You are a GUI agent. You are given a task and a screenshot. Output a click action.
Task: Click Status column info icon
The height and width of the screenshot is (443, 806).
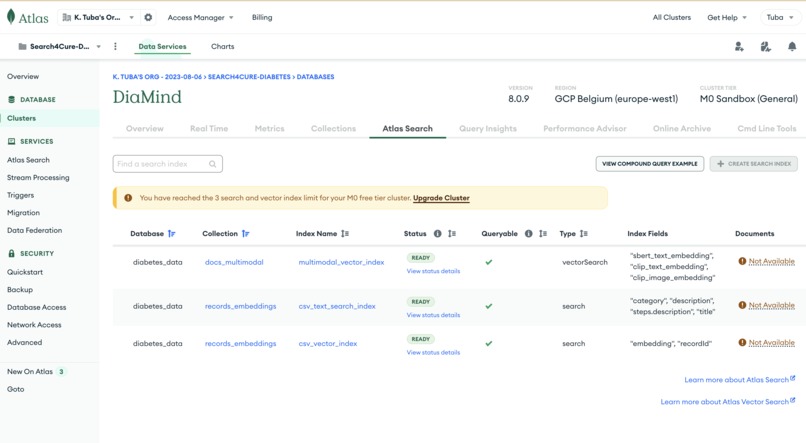coord(437,233)
